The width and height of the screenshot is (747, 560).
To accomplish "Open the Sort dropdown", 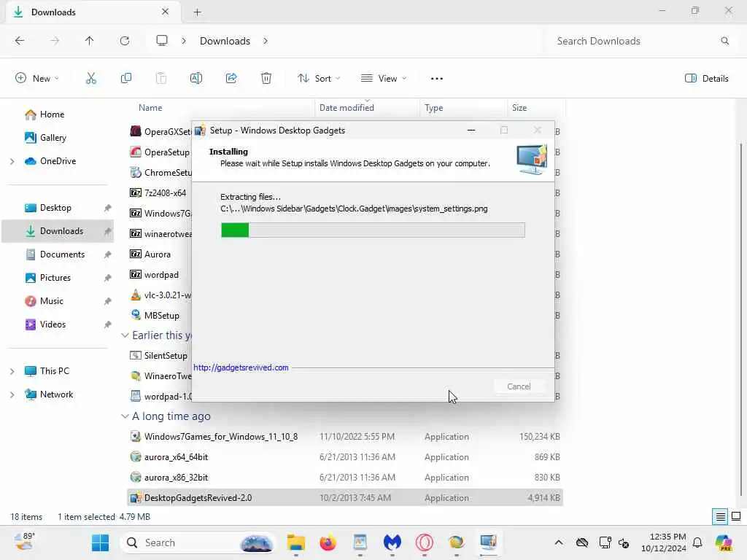I will click(x=319, y=79).
